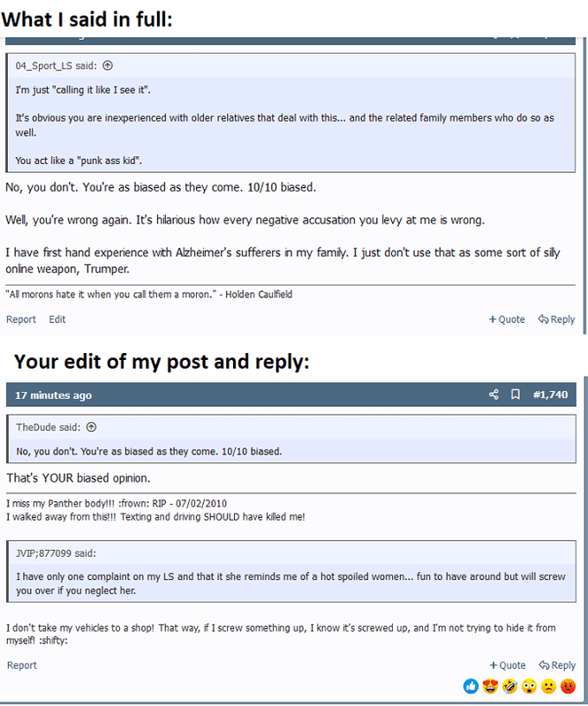React with the laughing Haha emoji

509,686
